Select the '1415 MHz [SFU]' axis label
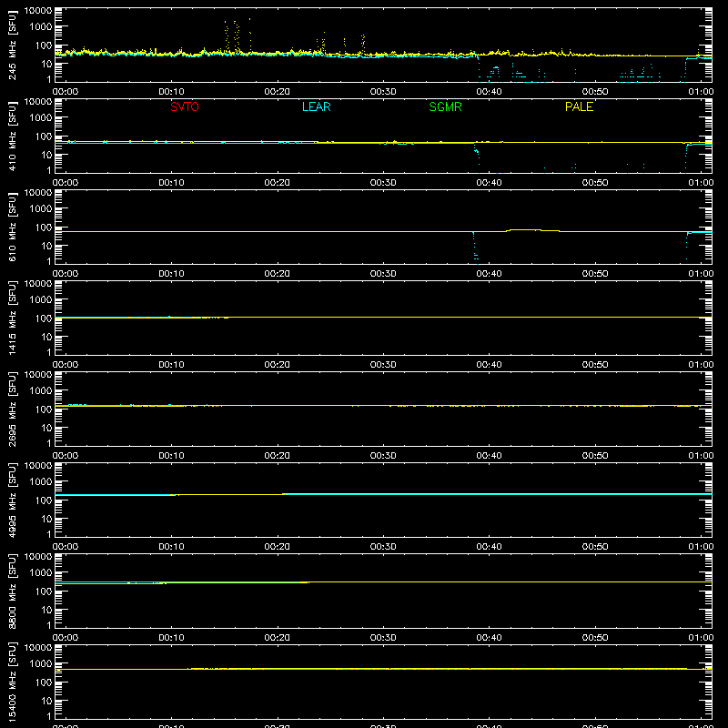This screenshot has width=728, height=728. [x=12, y=318]
